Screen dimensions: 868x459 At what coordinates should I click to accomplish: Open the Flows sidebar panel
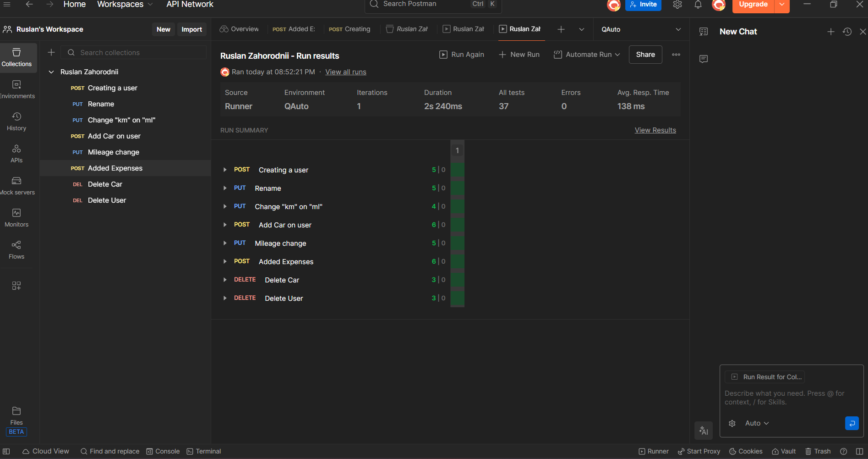click(x=16, y=250)
